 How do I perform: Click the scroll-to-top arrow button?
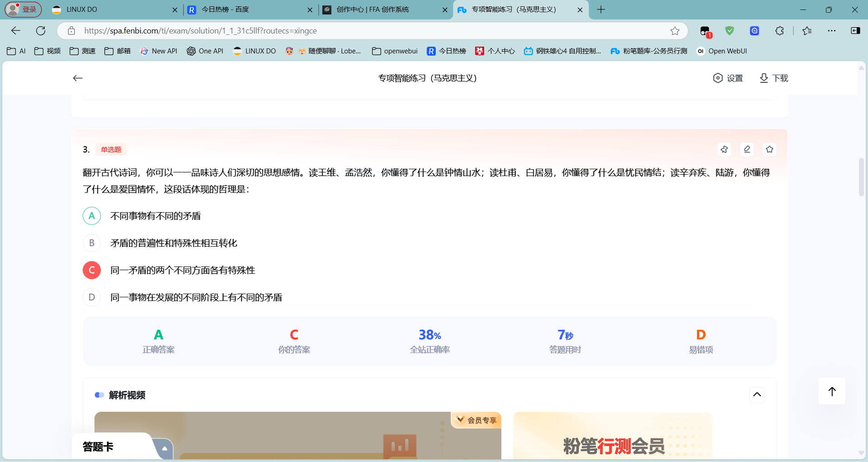(832, 391)
